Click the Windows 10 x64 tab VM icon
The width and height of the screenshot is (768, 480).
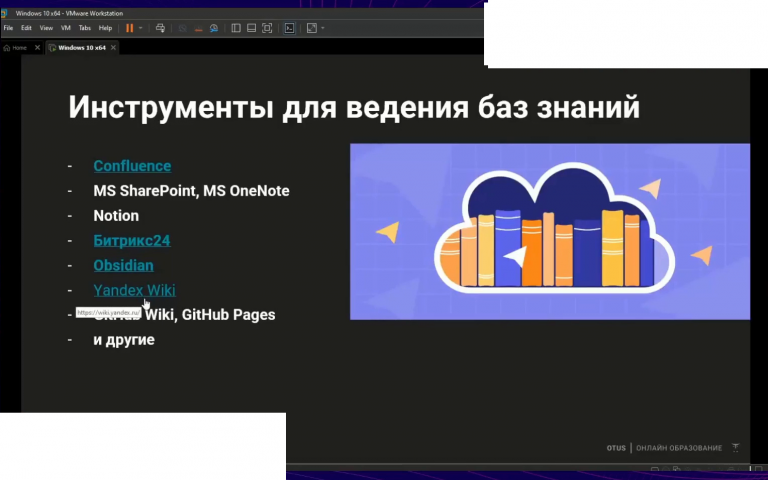[x=52, y=48]
